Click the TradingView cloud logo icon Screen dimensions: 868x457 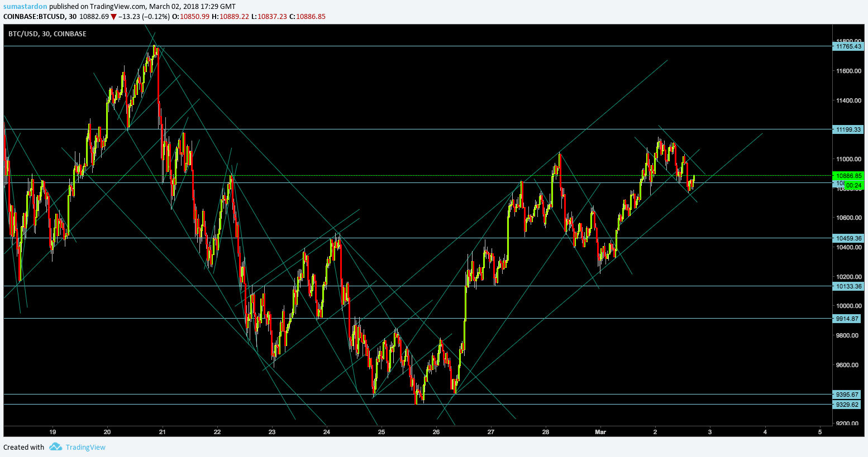tap(55, 447)
